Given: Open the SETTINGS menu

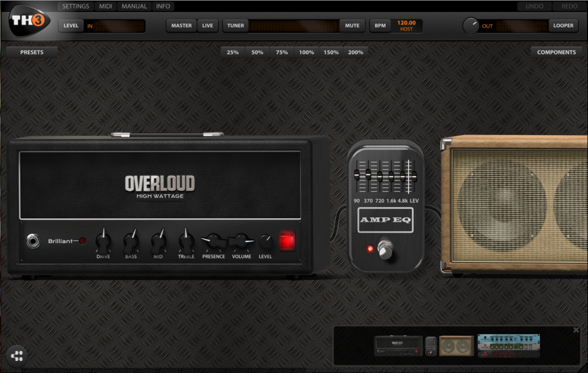Looking at the screenshot, I should click(76, 6).
